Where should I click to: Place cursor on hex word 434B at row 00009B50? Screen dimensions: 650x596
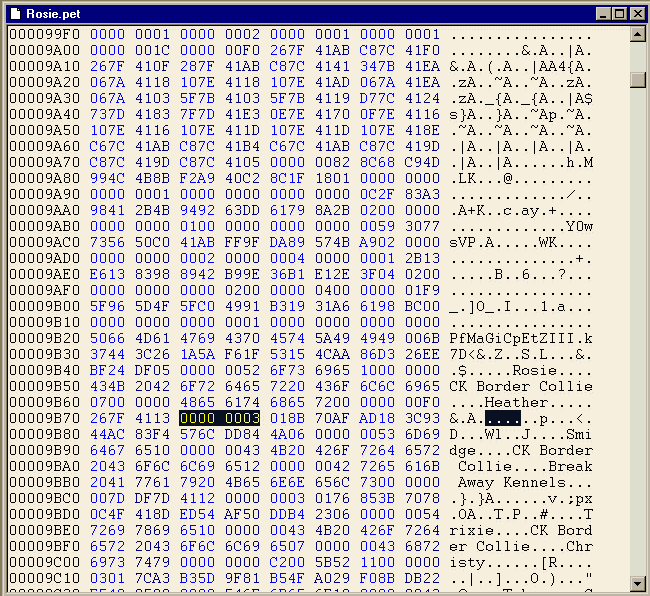(x=106, y=386)
